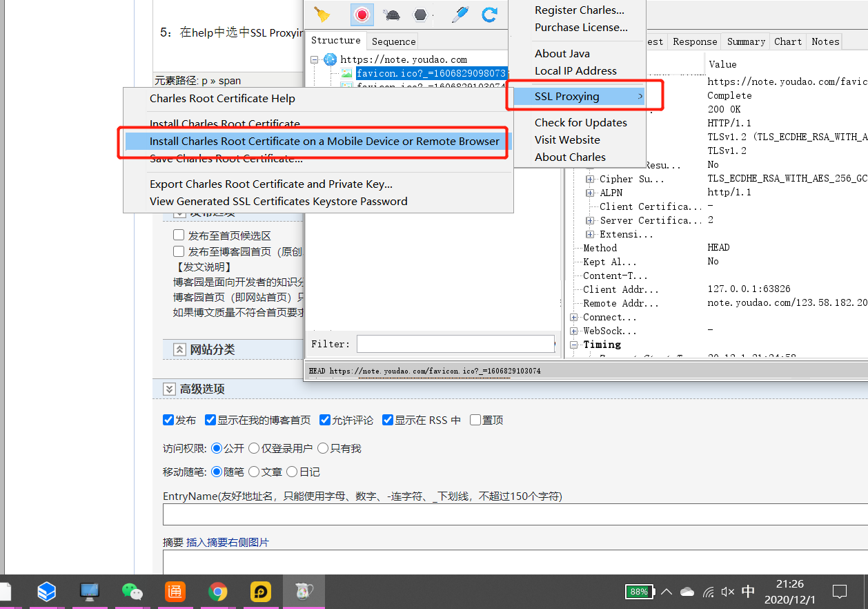Check 发布至首页候选区 checkbox
The height and width of the screenshot is (609, 868).
pyautogui.click(x=179, y=235)
